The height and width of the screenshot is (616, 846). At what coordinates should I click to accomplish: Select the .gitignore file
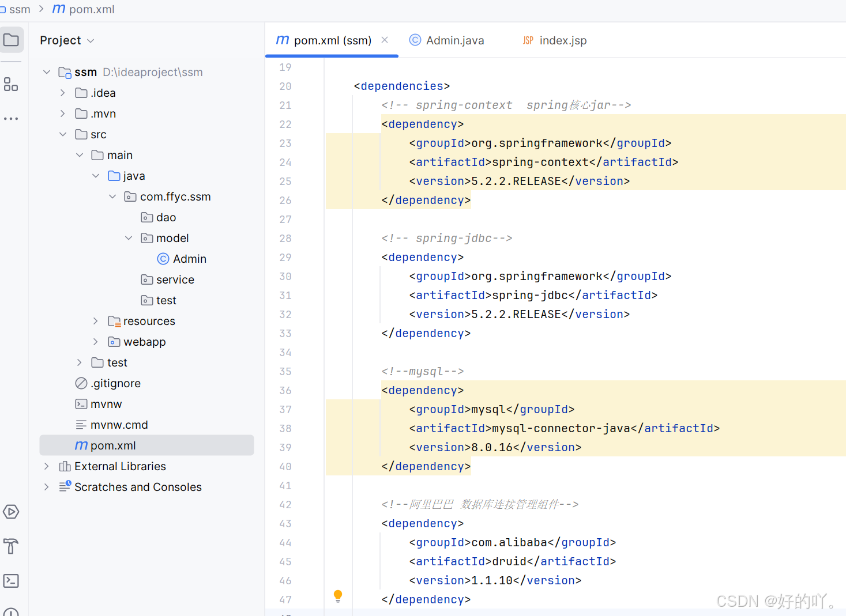point(108,383)
